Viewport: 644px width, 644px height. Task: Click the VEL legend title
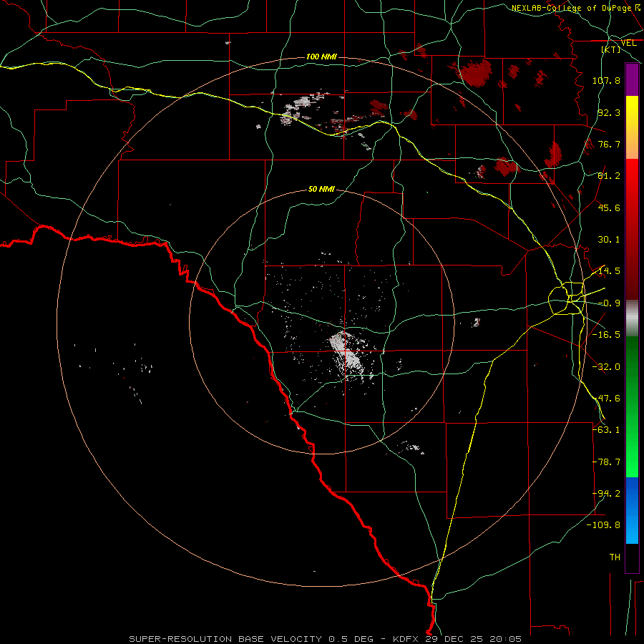[628, 43]
